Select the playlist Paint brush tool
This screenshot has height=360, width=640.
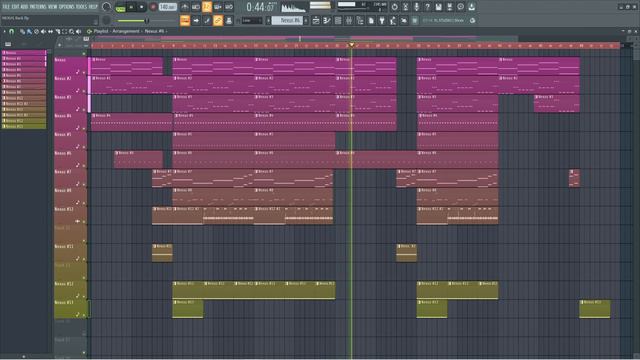[29, 31]
